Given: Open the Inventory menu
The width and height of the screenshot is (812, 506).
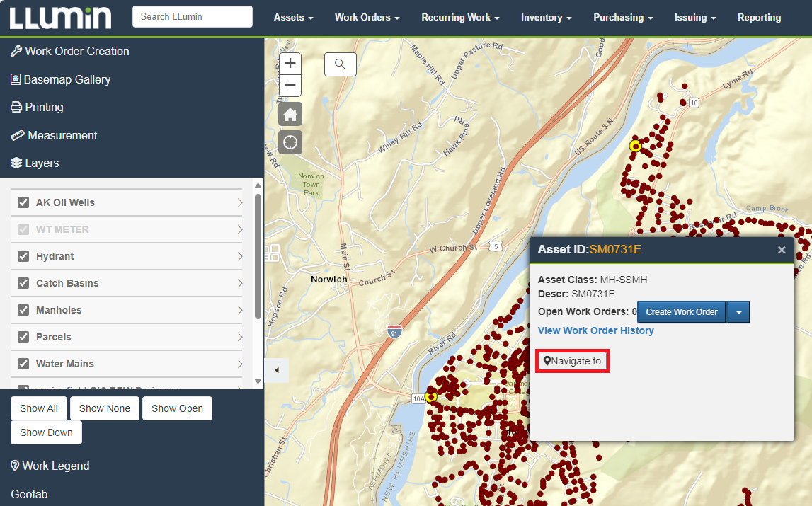Looking at the screenshot, I should pyautogui.click(x=546, y=17).
